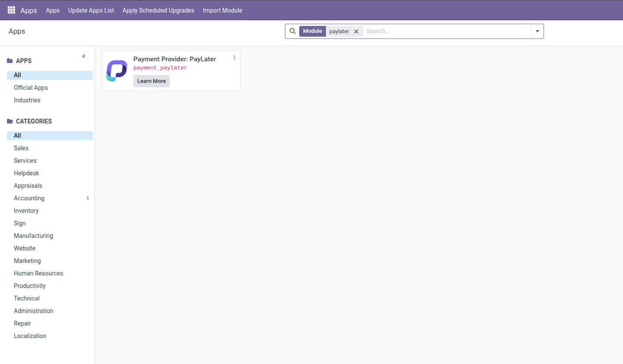Select All under APPS section
Screen dimensions: 623x364
point(50,75)
